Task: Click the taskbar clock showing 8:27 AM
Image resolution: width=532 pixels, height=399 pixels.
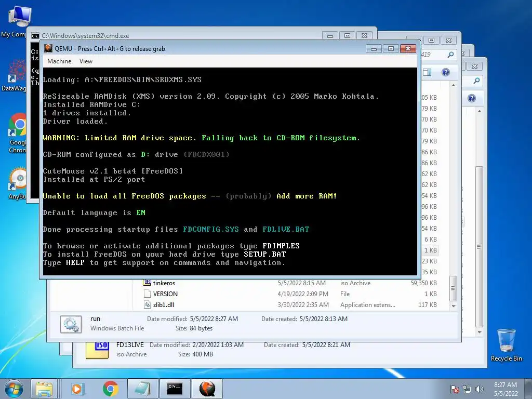Action: (x=506, y=389)
